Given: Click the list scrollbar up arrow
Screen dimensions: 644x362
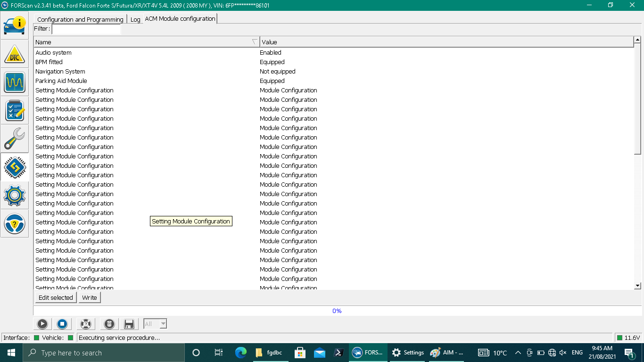Looking at the screenshot, I should click(638, 41).
